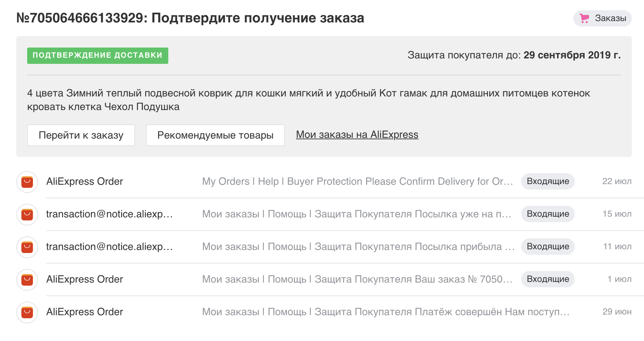Click the date 11 июл
The height and width of the screenshot is (341, 644).
[x=617, y=247]
